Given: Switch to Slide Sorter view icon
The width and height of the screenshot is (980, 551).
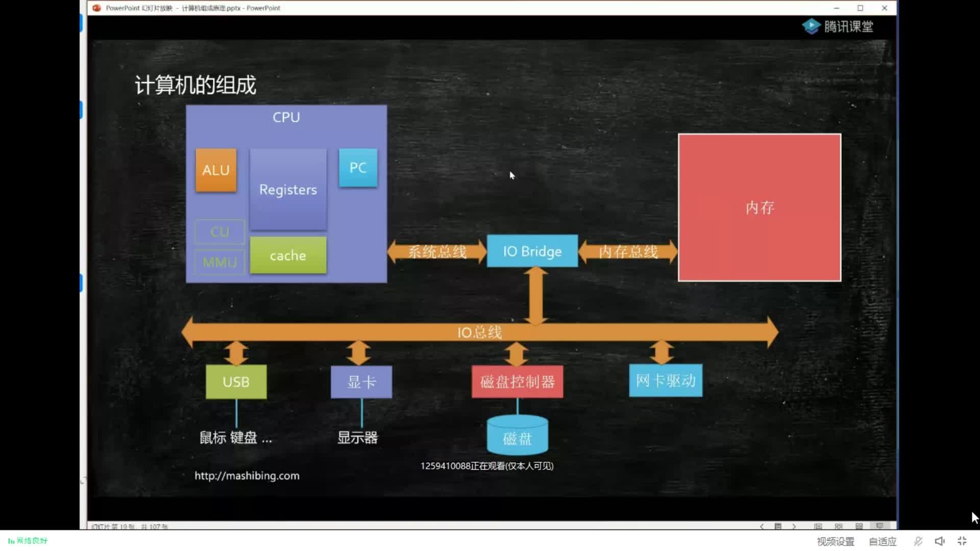Looking at the screenshot, I should (839, 527).
